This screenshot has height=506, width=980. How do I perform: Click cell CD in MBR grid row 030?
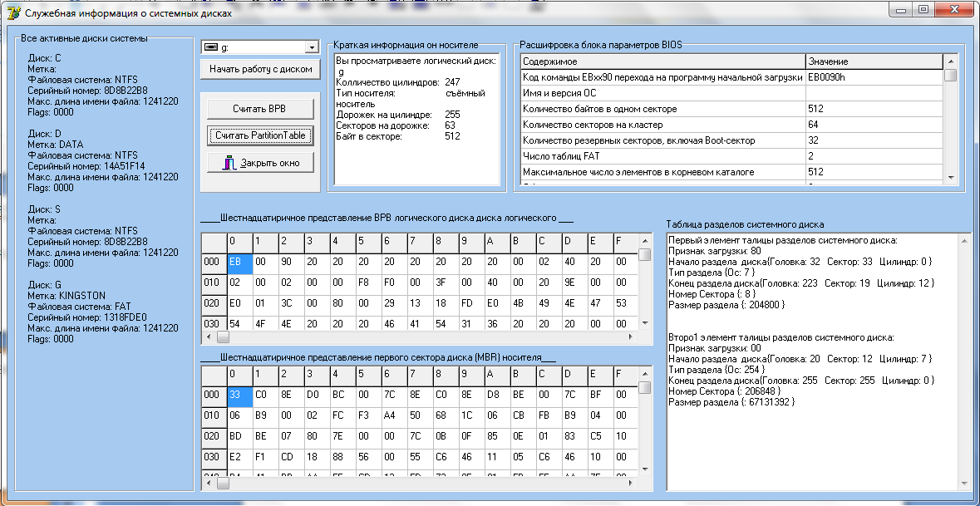pos(291,458)
